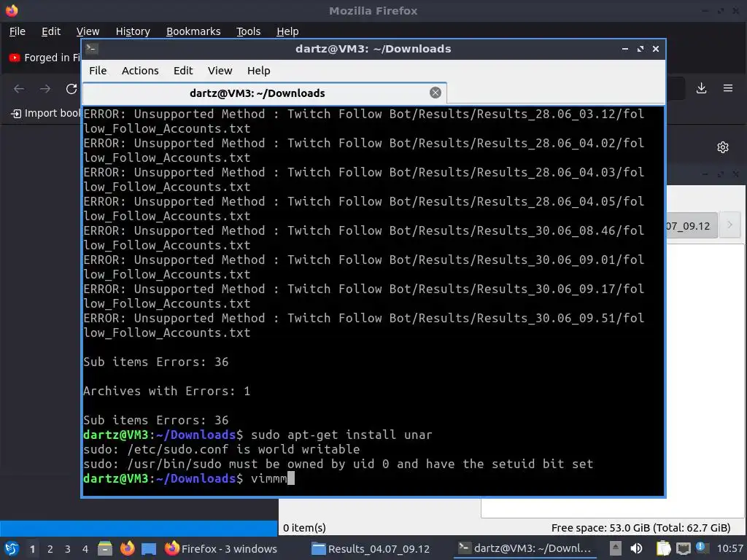Switch to Firefox - 3 windows taskbar entry
The width and height of the screenshot is (747, 560).
[221, 548]
